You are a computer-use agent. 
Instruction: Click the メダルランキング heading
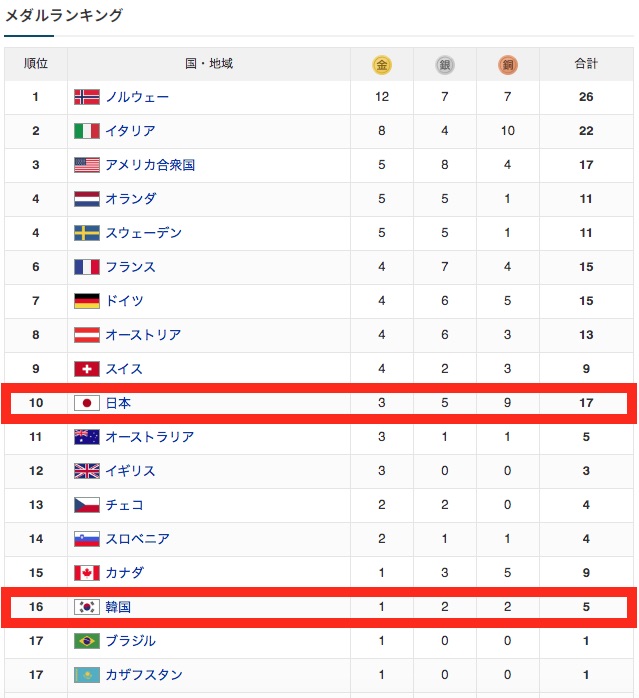click(64, 15)
